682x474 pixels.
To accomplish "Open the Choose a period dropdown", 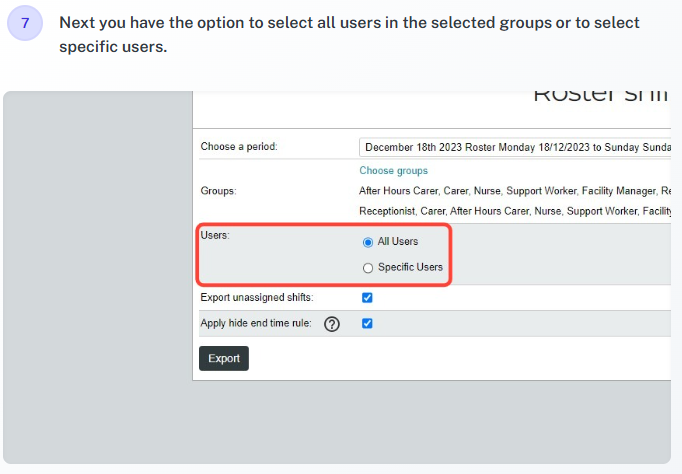I will (x=515, y=147).
